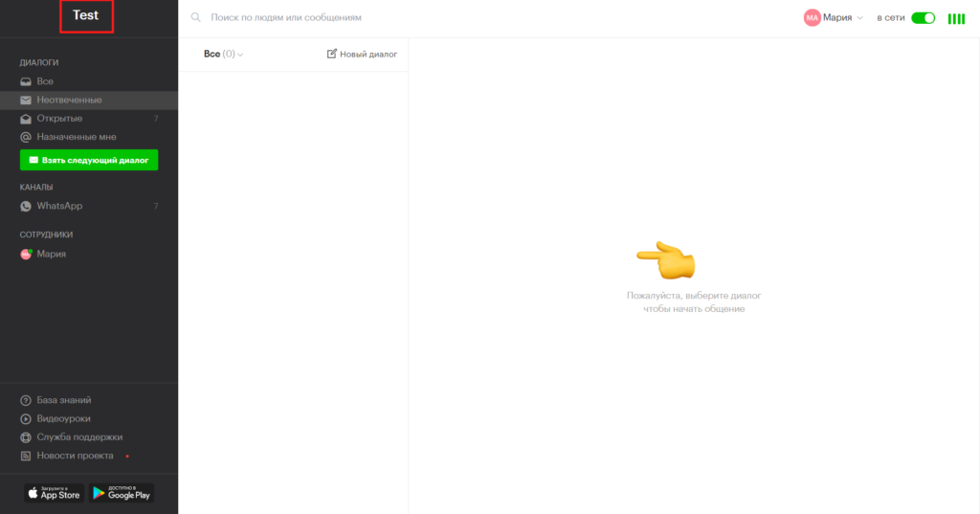980x514 pixels.
Task: Open the Открытые dialogs list
Action: tap(89, 118)
